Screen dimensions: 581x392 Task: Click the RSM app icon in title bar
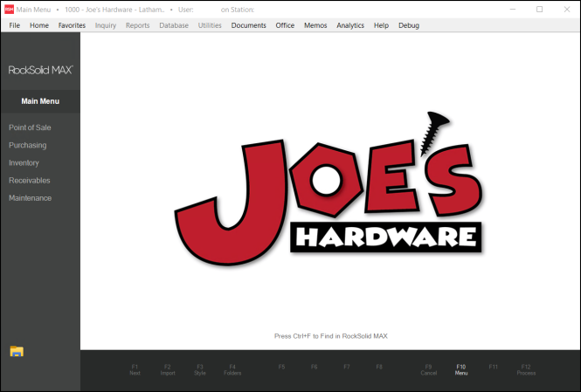(x=9, y=10)
